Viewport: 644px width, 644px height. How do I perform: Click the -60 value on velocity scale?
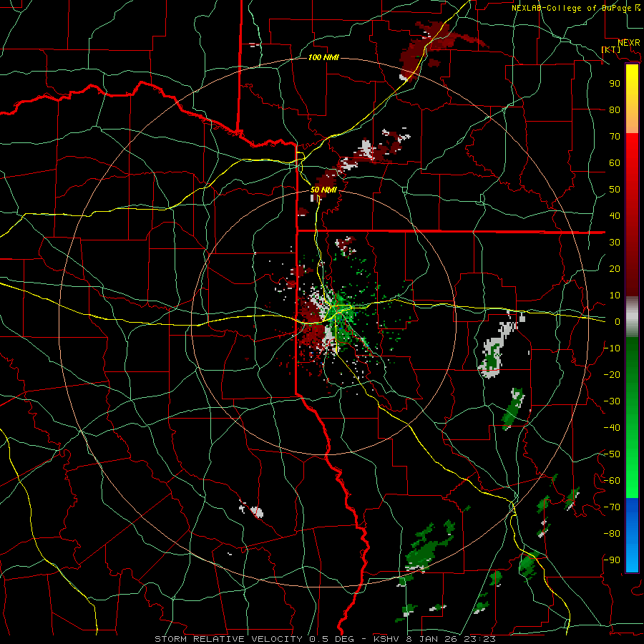(612, 481)
